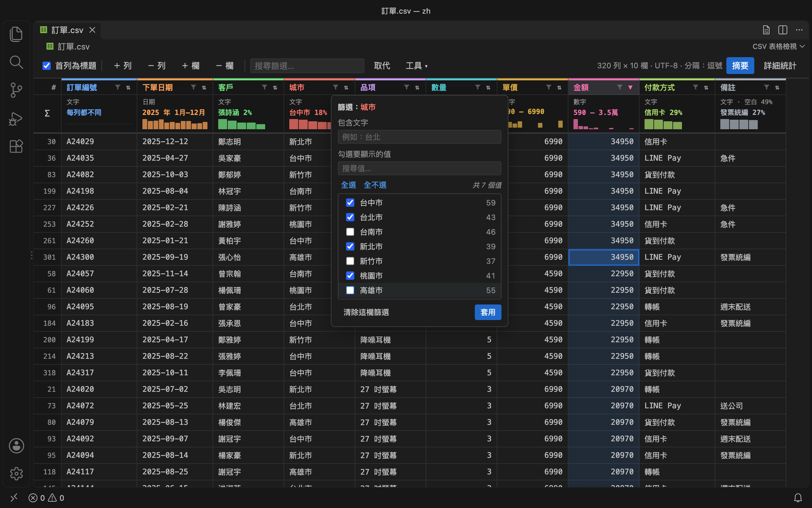
Task: Open the Extensions icon
Action: coord(16,146)
